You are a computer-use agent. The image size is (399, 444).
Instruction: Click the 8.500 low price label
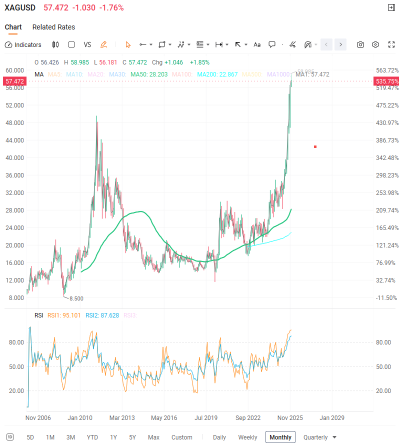(x=76, y=299)
